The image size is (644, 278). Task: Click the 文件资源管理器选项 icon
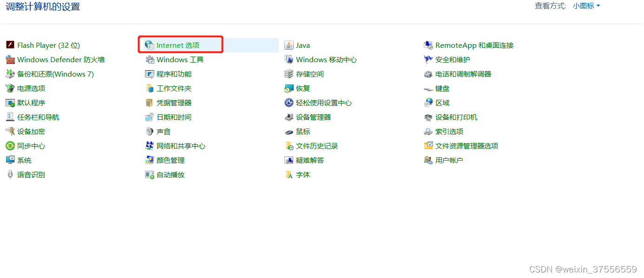click(428, 146)
